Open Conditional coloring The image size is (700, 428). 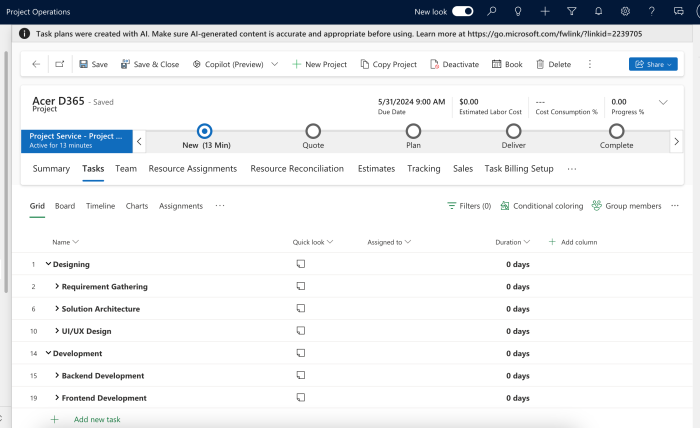542,206
